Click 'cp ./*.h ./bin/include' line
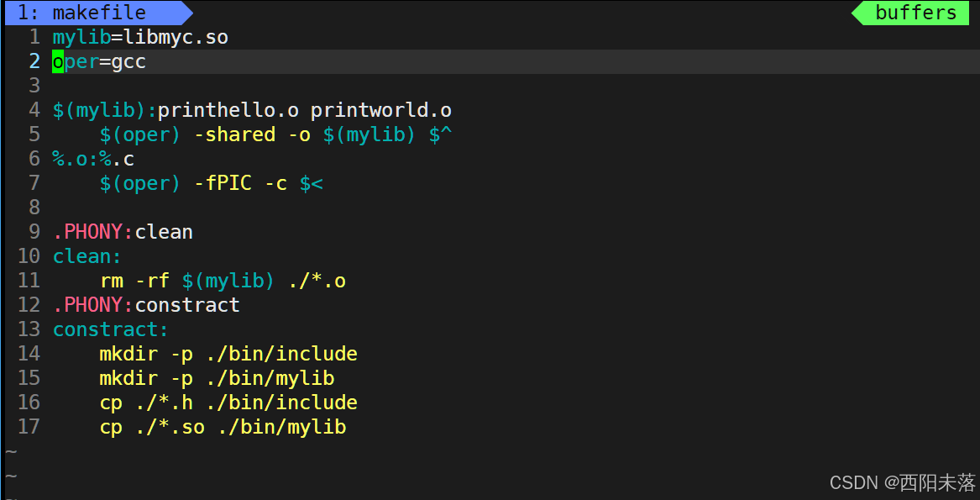Image resolution: width=980 pixels, height=500 pixels. [228, 403]
